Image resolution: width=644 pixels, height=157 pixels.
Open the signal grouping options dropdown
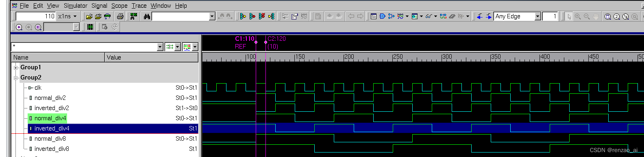pos(195,47)
